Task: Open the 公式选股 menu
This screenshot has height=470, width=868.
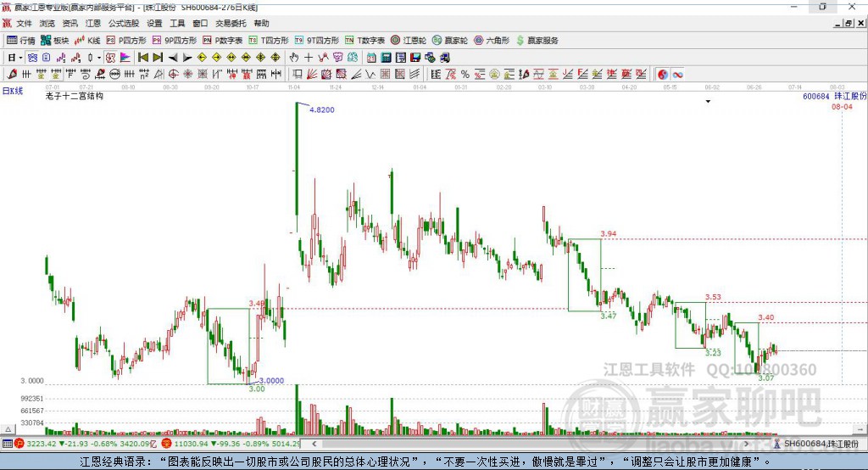Action: point(124,23)
